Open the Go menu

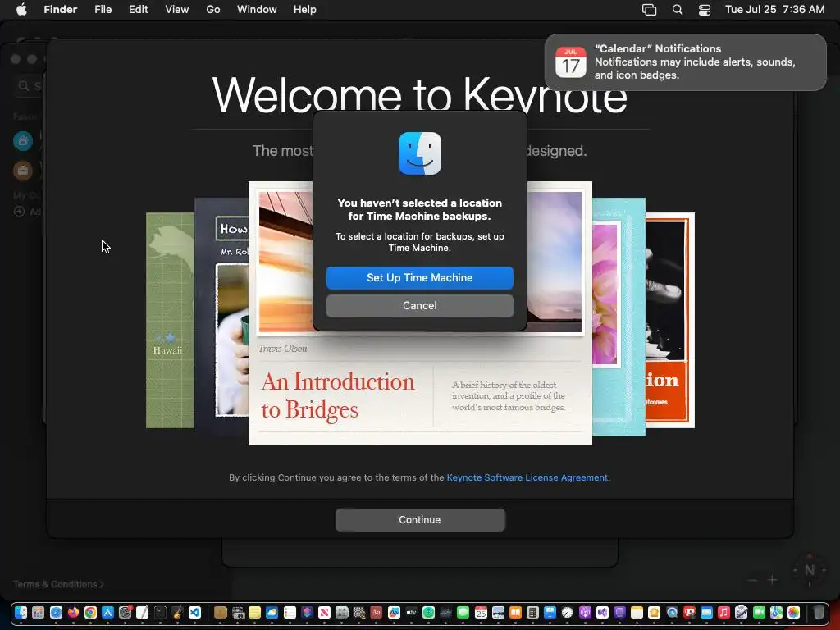tap(213, 10)
